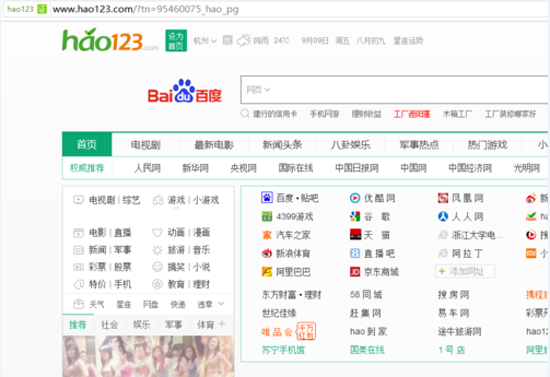
Task: Expand the 杭州 city dropdown
Action: [x=205, y=41]
